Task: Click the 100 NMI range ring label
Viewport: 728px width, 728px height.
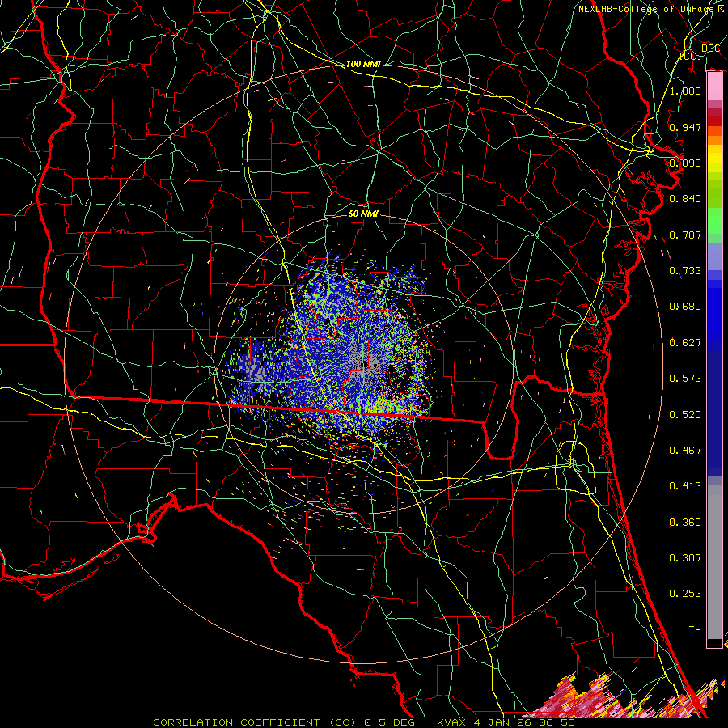Action: coord(363,64)
